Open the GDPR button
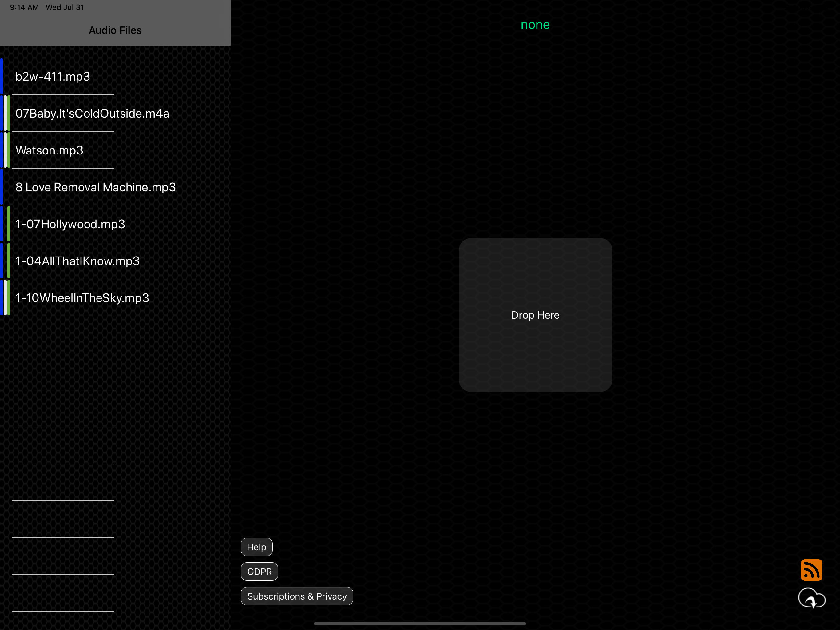This screenshot has width=840, height=630. coord(260,572)
